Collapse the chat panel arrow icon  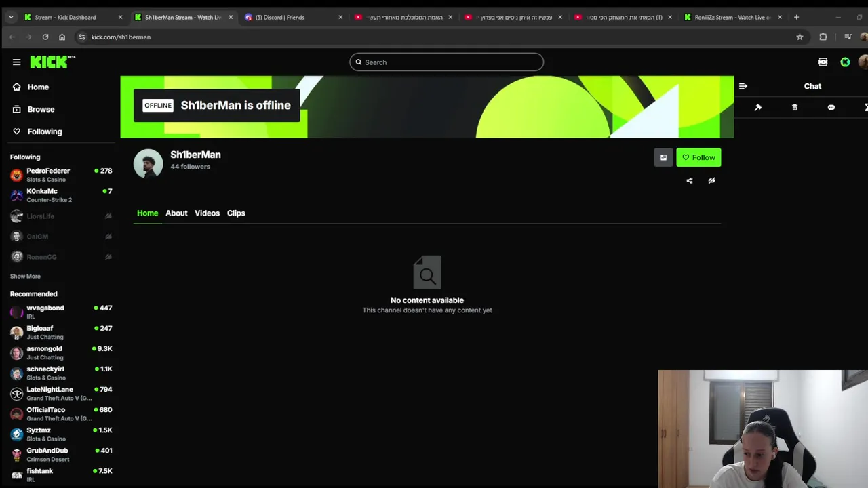[x=743, y=86]
